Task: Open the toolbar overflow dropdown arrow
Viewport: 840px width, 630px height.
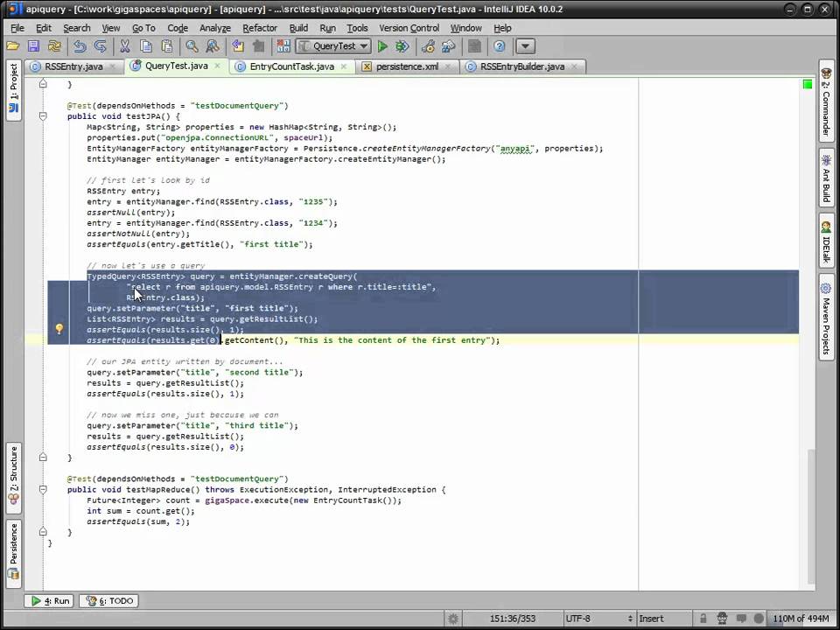Action: pyautogui.click(x=526, y=46)
